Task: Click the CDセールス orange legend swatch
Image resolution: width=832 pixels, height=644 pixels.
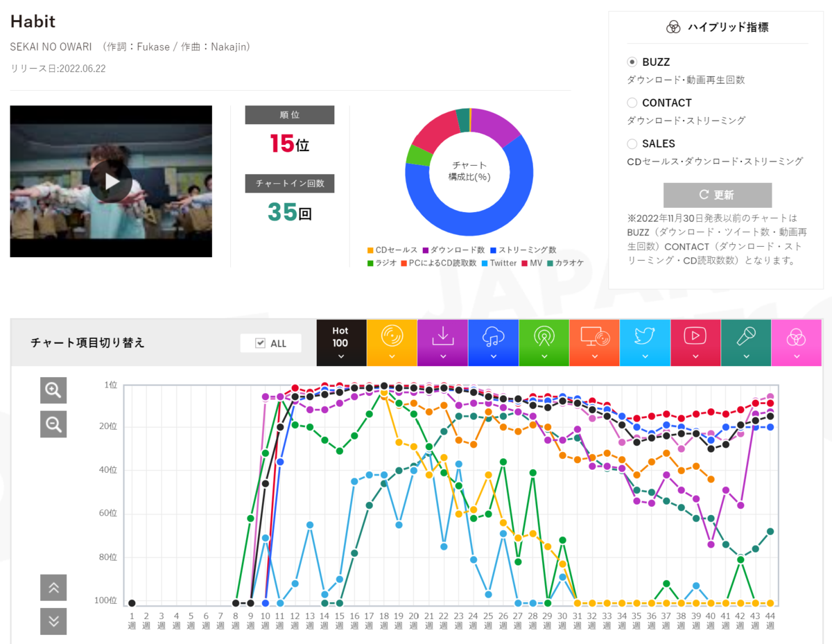Action: point(370,250)
